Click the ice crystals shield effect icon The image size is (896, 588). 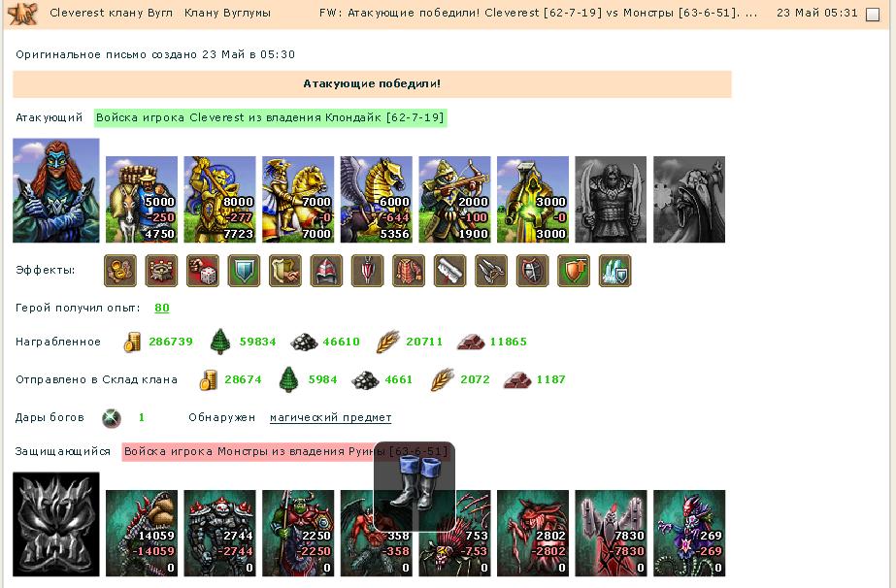(x=614, y=271)
